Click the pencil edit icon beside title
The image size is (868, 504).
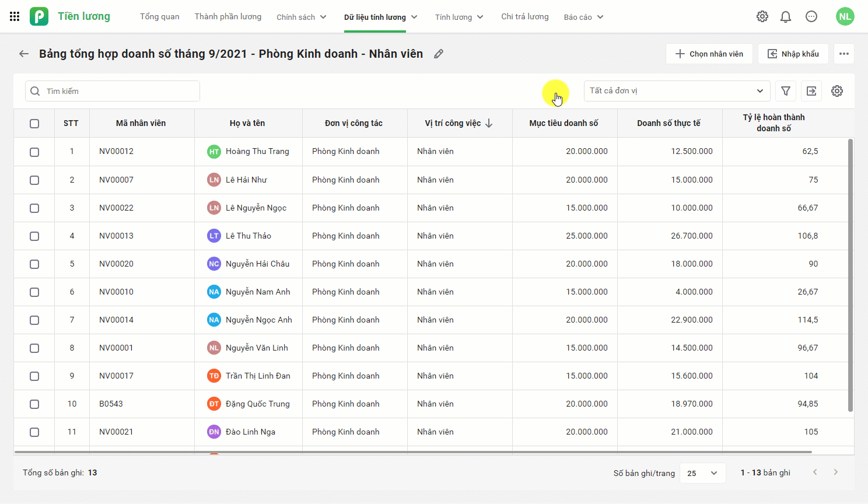point(439,54)
